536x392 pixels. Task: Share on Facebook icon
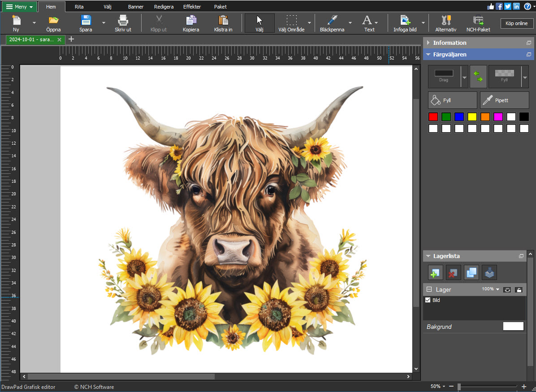coord(499,6)
